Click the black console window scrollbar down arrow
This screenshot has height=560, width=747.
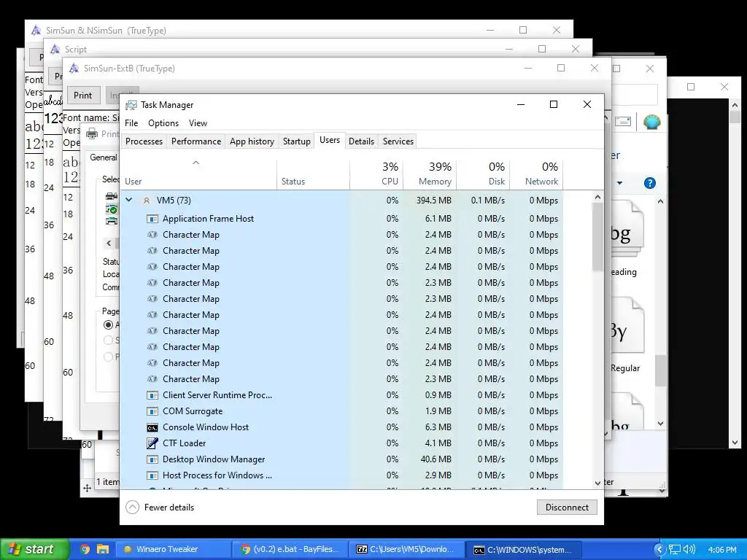click(735, 443)
